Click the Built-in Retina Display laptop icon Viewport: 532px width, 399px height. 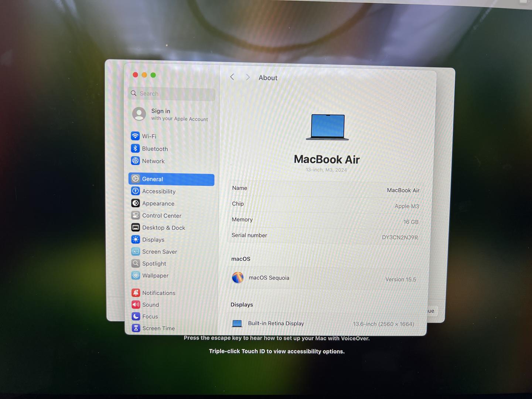click(237, 324)
